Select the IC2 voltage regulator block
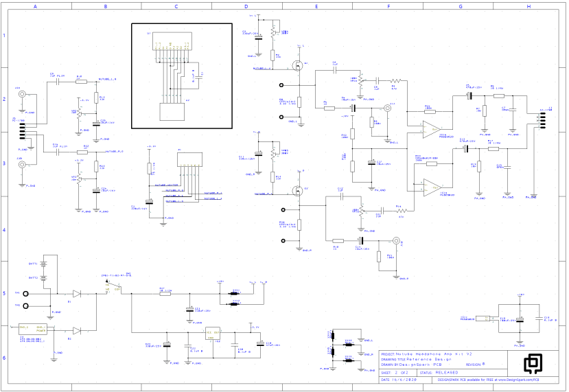 pos(213,334)
